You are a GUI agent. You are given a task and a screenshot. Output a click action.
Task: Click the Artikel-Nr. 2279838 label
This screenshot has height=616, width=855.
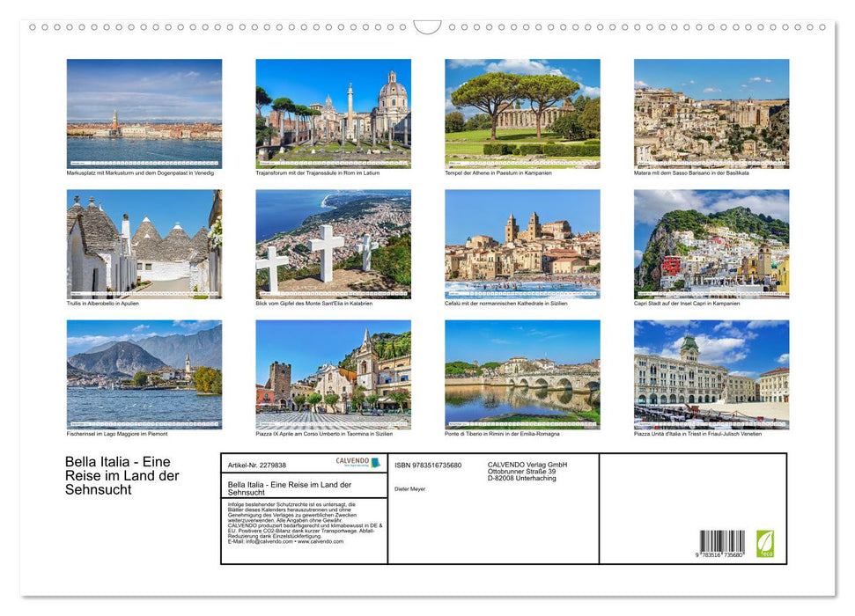coord(257,465)
